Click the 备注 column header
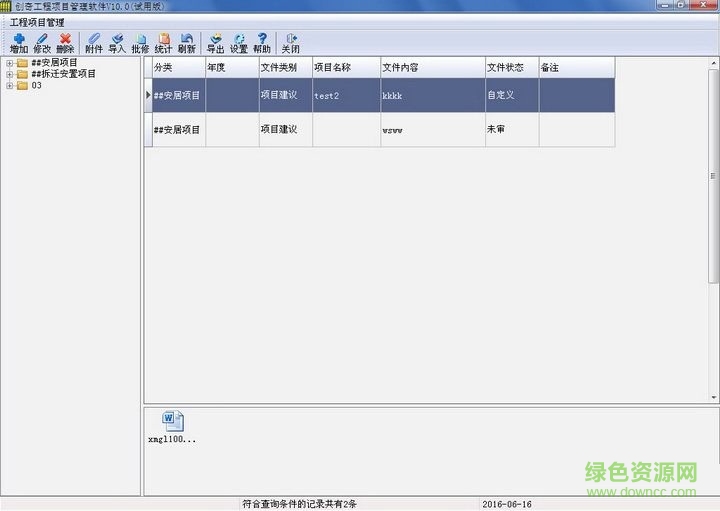 [577, 67]
